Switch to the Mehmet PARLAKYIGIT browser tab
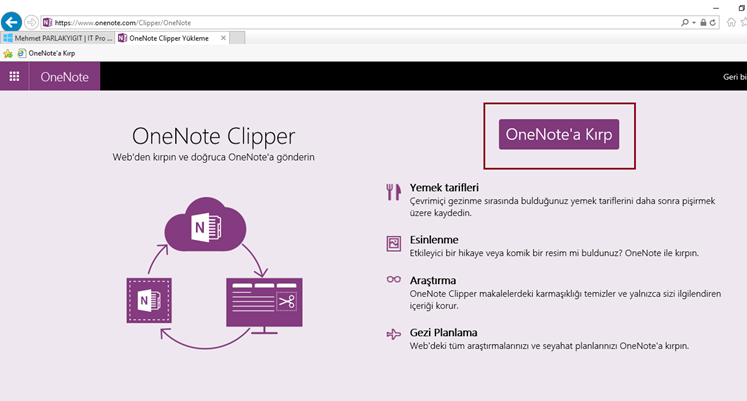This screenshot has height=401, width=747. tap(58, 38)
